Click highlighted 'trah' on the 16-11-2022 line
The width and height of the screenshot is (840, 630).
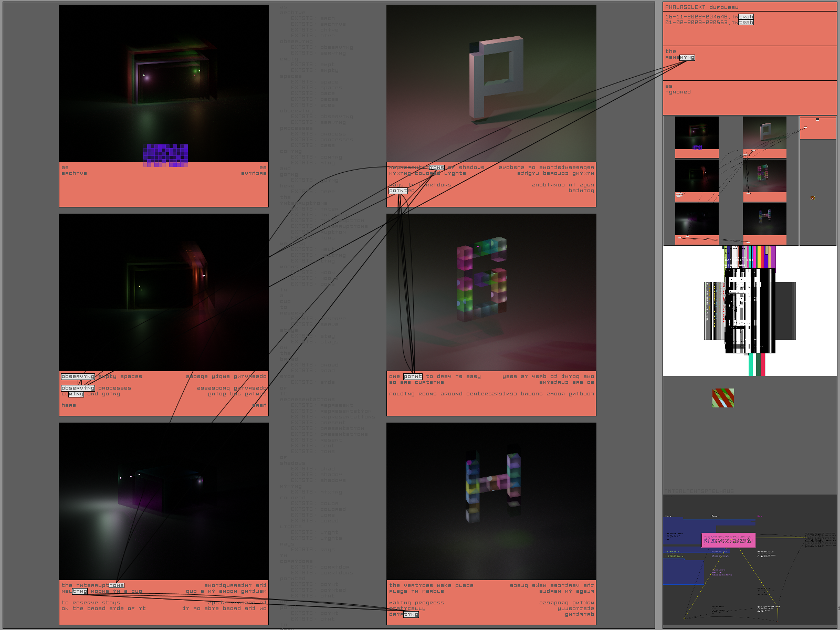pyautogui.click(x=745, y=17)
